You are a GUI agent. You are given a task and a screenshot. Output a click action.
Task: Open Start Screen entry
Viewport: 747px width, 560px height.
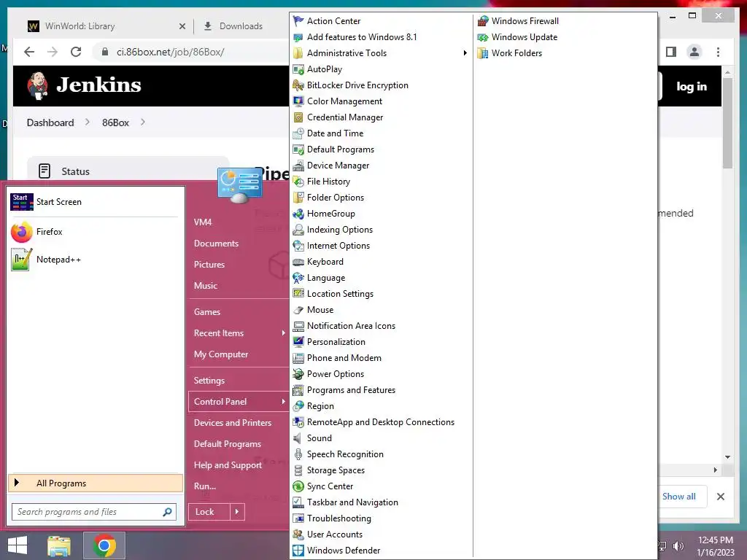94,202
